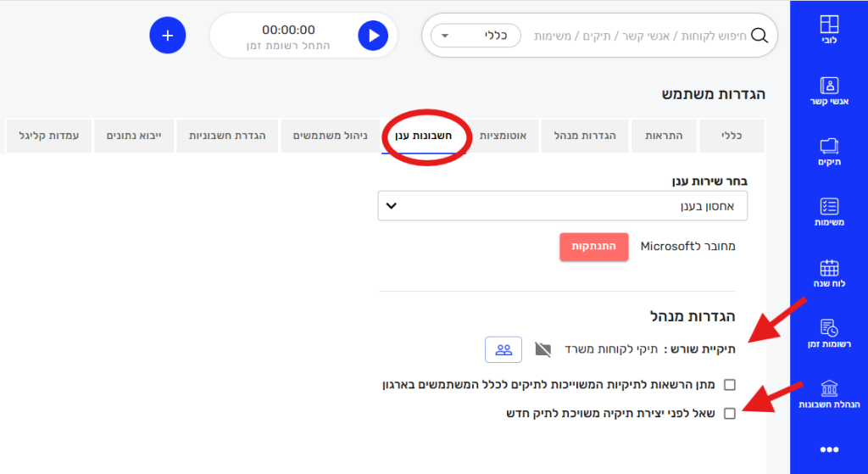Image resolution: width=868 pixels, height=474 pixels.
Task: Start the time record timer
Action: tap(372, 35)
